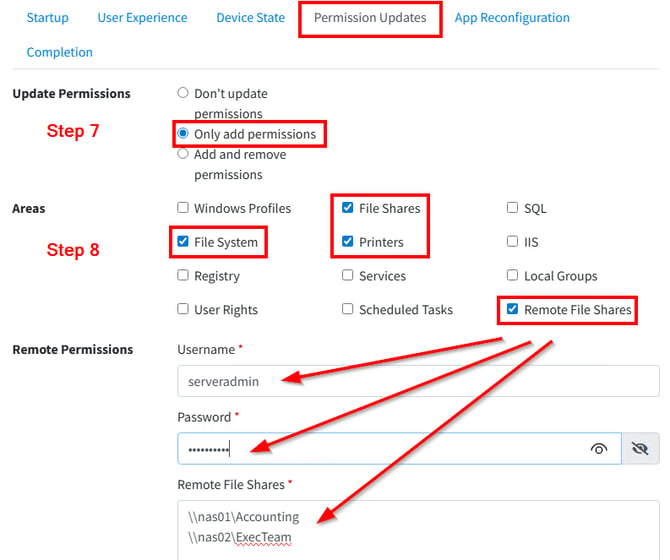
Task: Choose Only add permissions radio button
Action: pos(183,133)
